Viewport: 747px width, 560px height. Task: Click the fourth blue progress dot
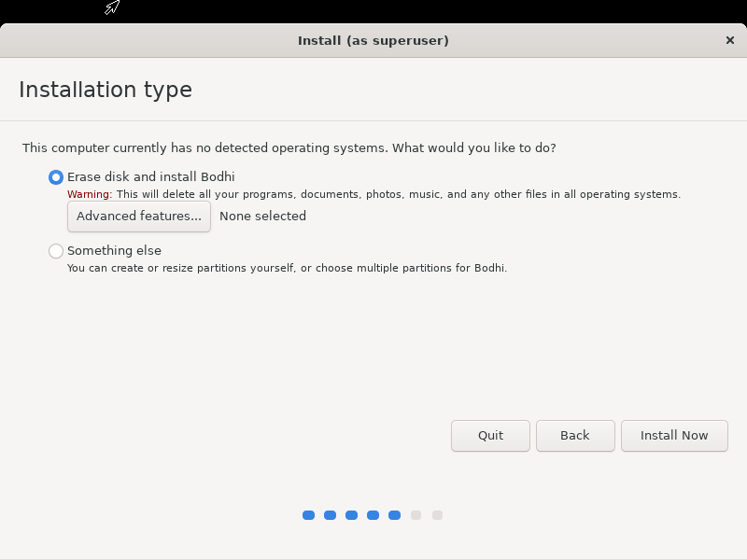pyautogui.click(x=373, y=515)
